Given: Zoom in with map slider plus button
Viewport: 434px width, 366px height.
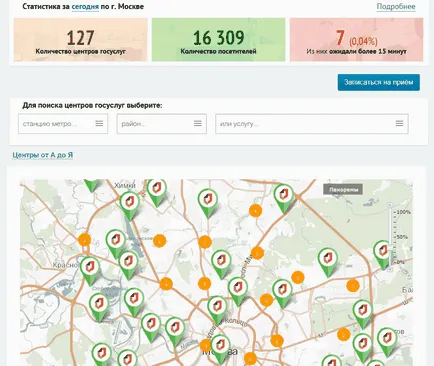Looking at the screenshot, I should 390,205.
